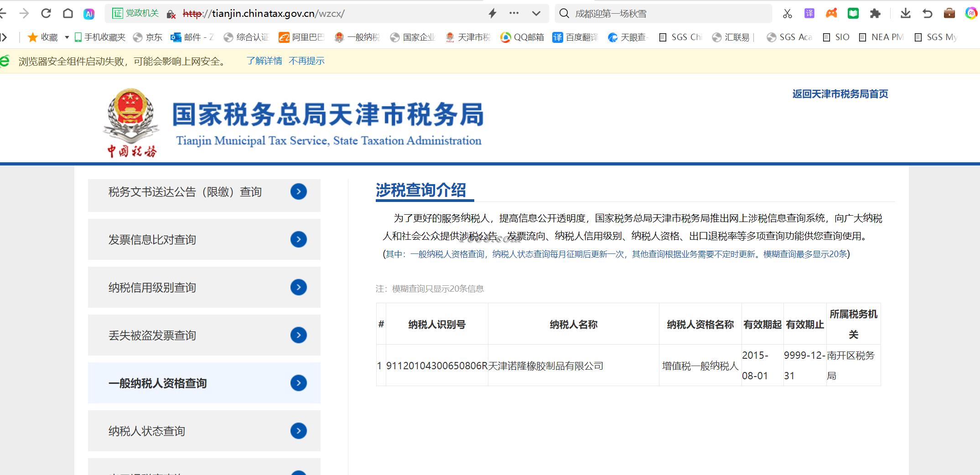
Task: Open the 一般纳税 bookmark
Action: click(x=357, y=37)
